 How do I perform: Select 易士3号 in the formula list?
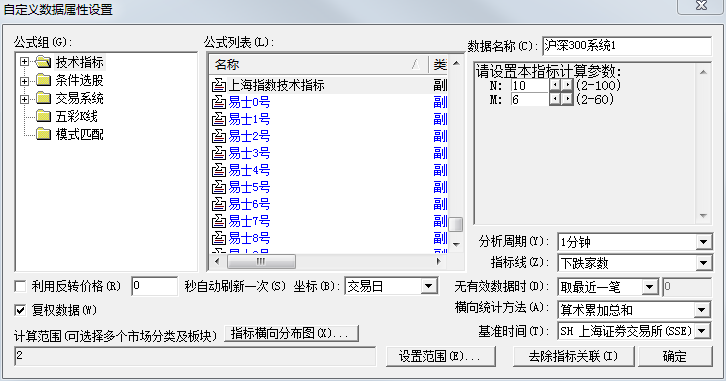coord(249,153)
